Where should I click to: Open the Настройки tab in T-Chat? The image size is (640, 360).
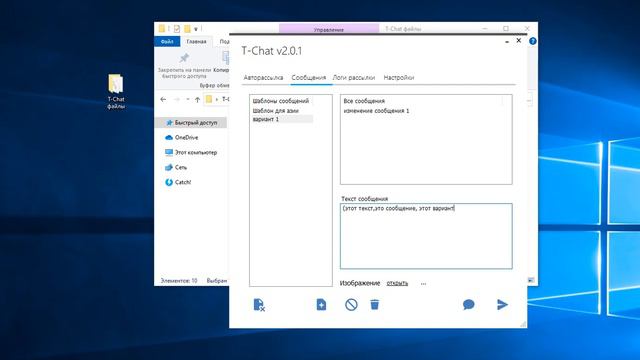[x=399, y=78]
